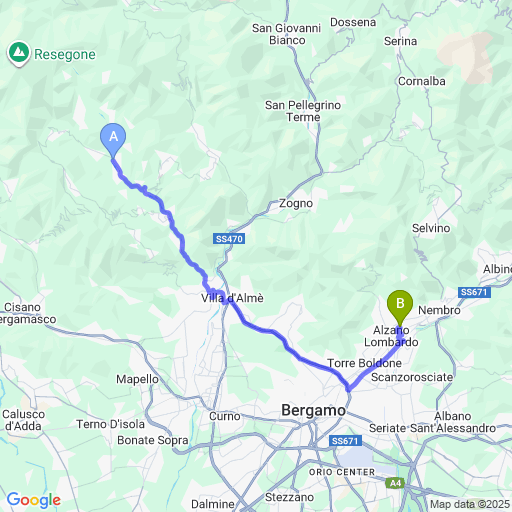Select the Bergamo city label
Screen dimensions: 512x512
(x=313, y=411)
